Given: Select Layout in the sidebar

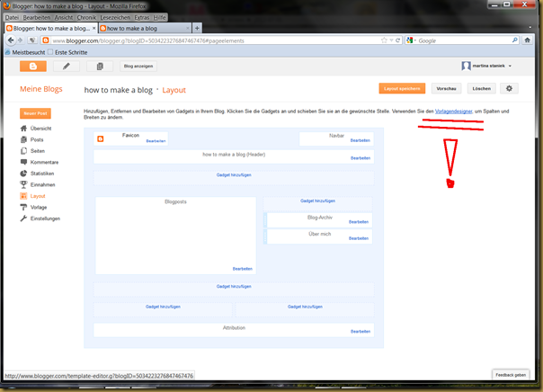Looking at the screenshot, I should click(38, 196).
